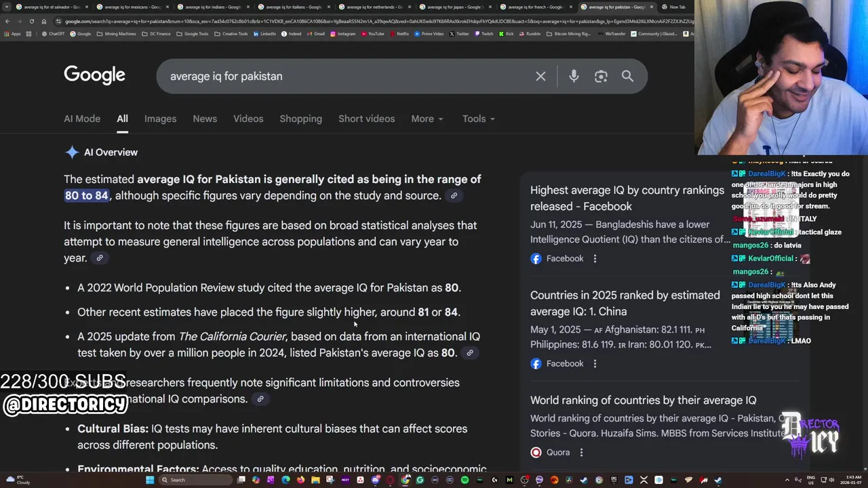Open options menu beside Quora result
This screenshot has width=868, height=488.
tap(581, 452)
